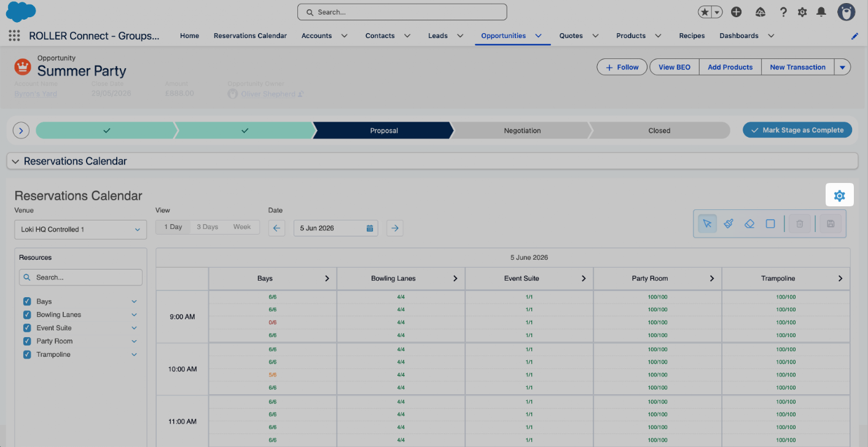Switch the view to Week
Viewport: 868px width, 447px height.
click(242, 227)
